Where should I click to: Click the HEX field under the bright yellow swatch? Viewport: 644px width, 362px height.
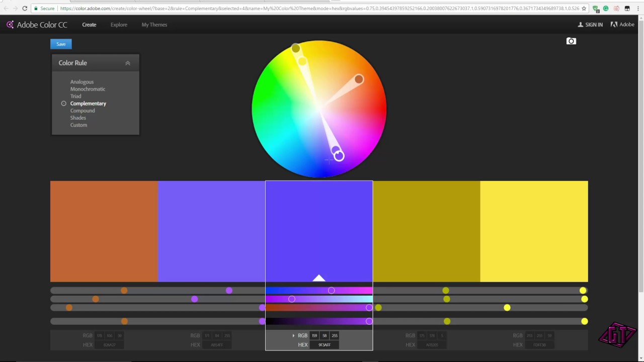point(539,345)
